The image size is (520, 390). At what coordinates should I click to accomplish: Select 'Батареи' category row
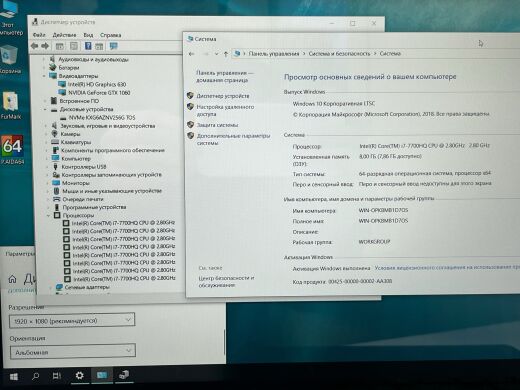tap(69, 68)
